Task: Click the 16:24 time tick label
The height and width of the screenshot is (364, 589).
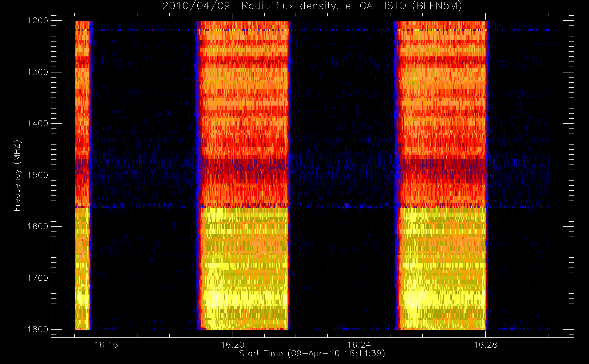Action: [x=359, y=345]
